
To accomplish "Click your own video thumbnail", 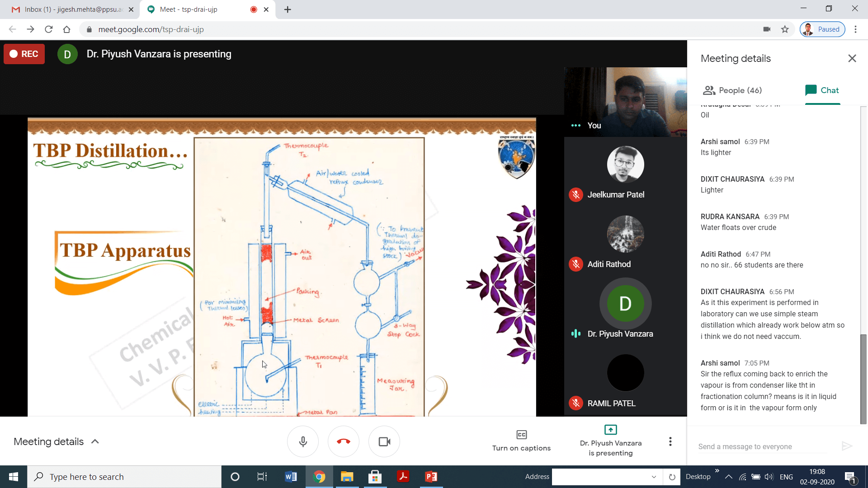I will point(626,102).
